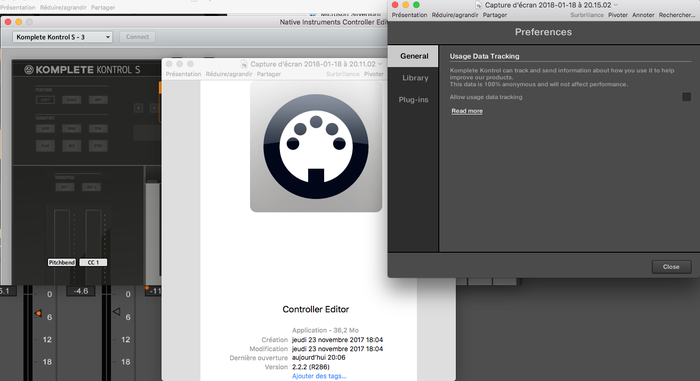The width and height of the screenshot is (700, 381).
Task: Click the OCT- transpose button
Action: click(65, 187)
